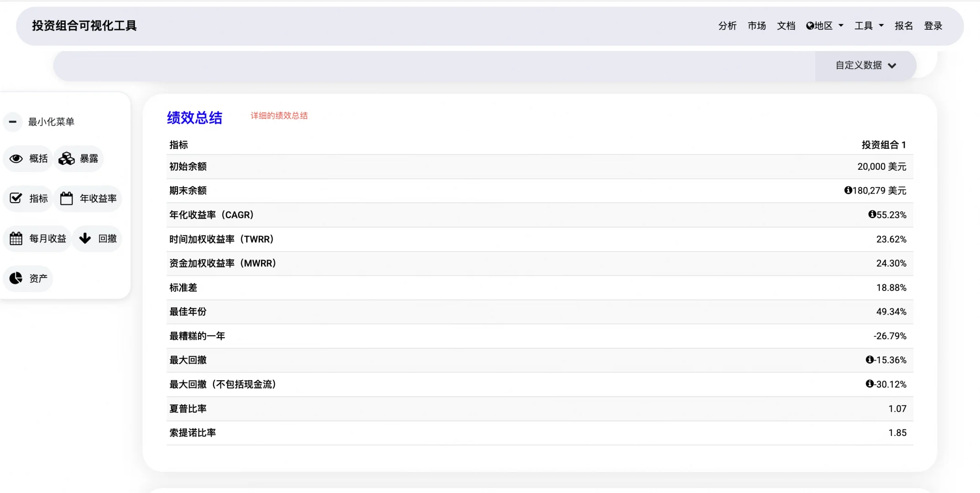The width and height of the screenshot is (980, 493).
Task: Go to the 分析 menu item
Action: coord(727,26)
